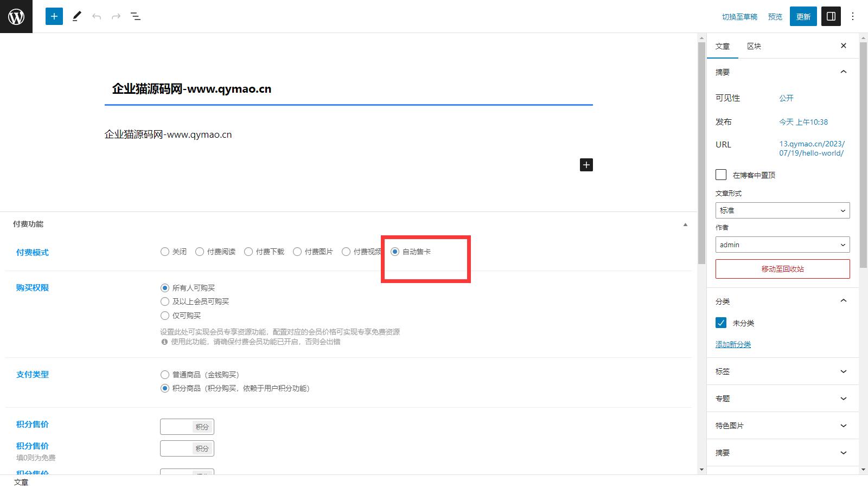868x488 pixels.
Task: Add block with black plus button
Action: pyautogui.click(x=586, y=165)
